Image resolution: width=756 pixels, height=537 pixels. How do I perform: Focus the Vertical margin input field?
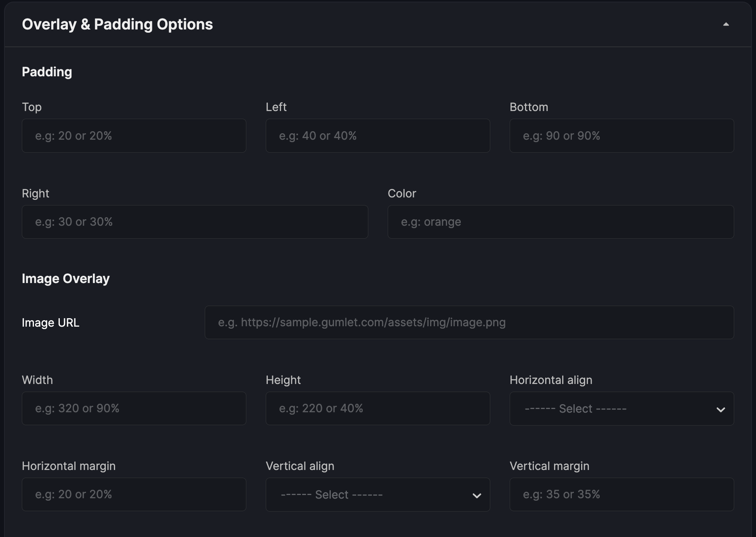[622, 494]
